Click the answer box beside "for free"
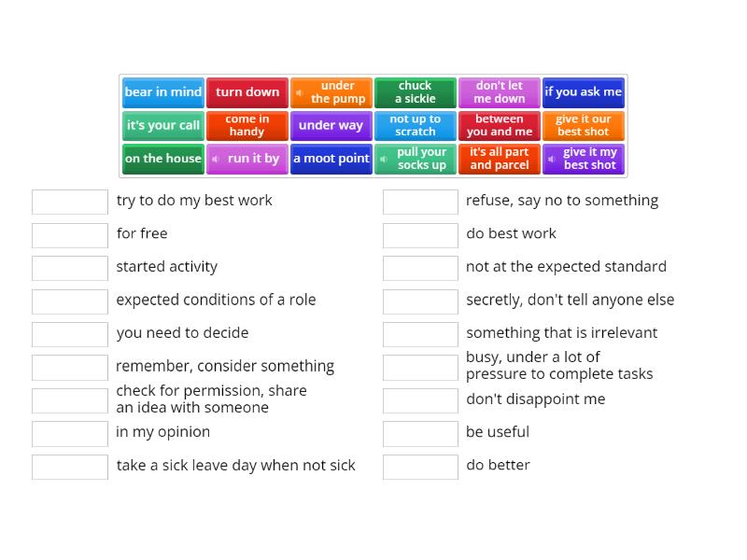Image resolution: width=747 pixels, height=560 pixels. [x=69, y=234]
